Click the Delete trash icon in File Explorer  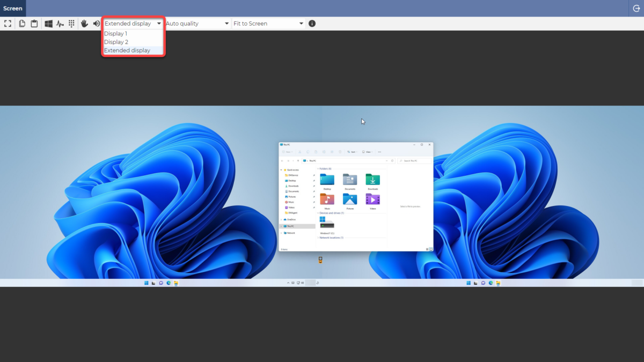pyautogui.click(x=340, y=152)
